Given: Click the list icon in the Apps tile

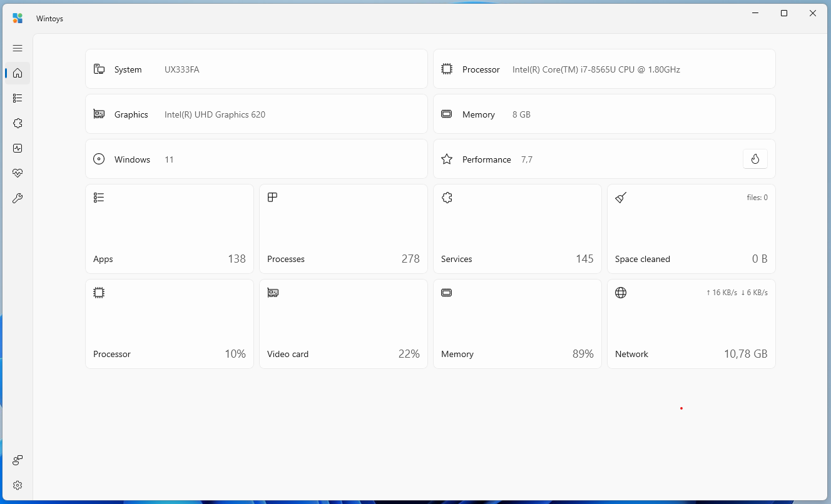Looking at the screenshot, I should (99, 198).
